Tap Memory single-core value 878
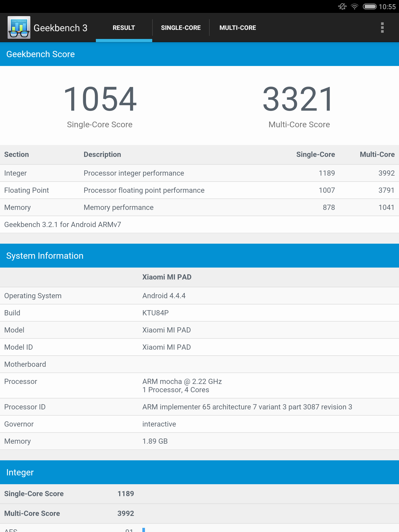This screenshot has width=399, height=532. pyautogui.click(x=329, y=207)
